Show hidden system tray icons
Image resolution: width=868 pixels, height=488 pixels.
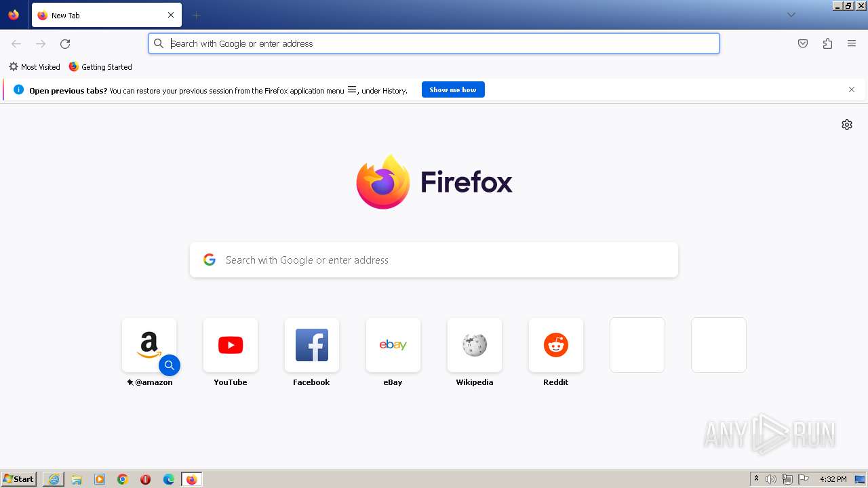point(756,479)
